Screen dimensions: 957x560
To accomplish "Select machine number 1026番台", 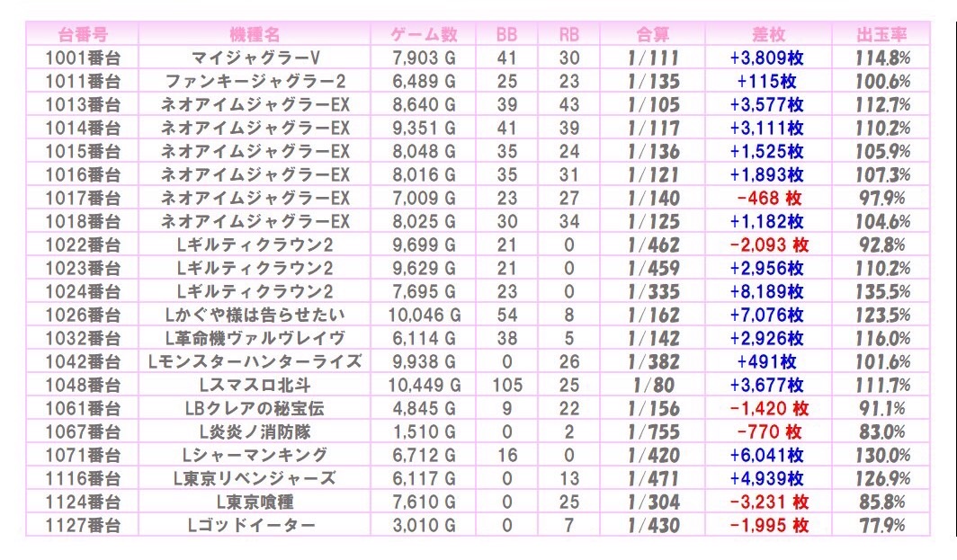I will click(83, 315).
